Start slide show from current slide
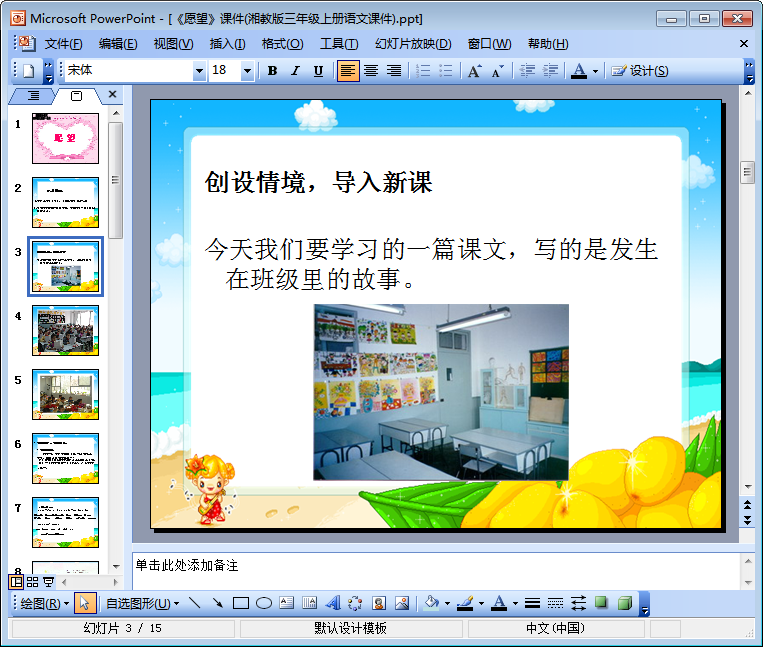The image size is (763, 647). tap(48, 582)
